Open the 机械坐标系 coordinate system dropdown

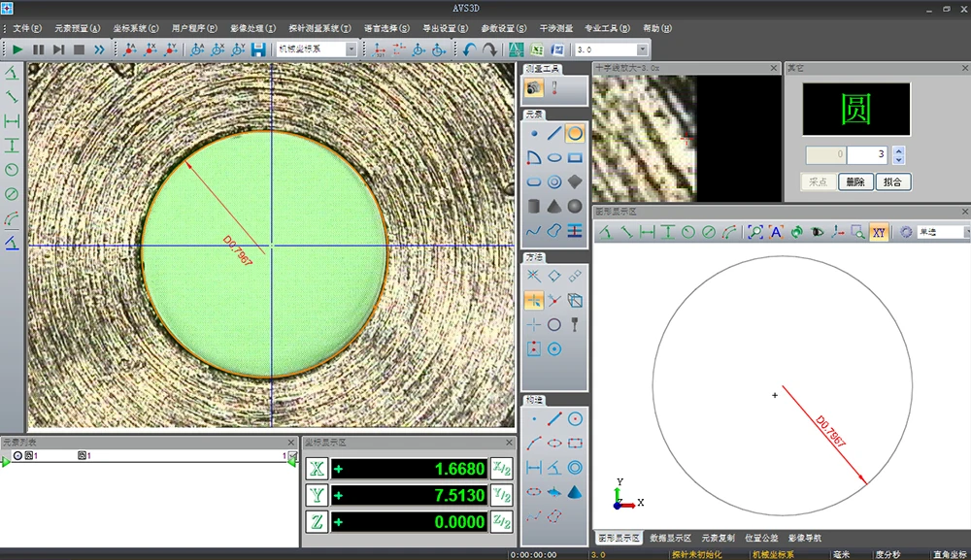pos(351,49)
